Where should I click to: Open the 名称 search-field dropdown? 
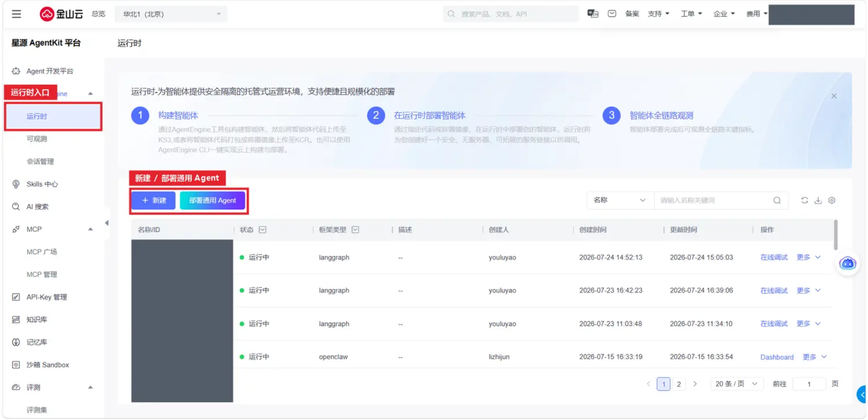point(620,200)
